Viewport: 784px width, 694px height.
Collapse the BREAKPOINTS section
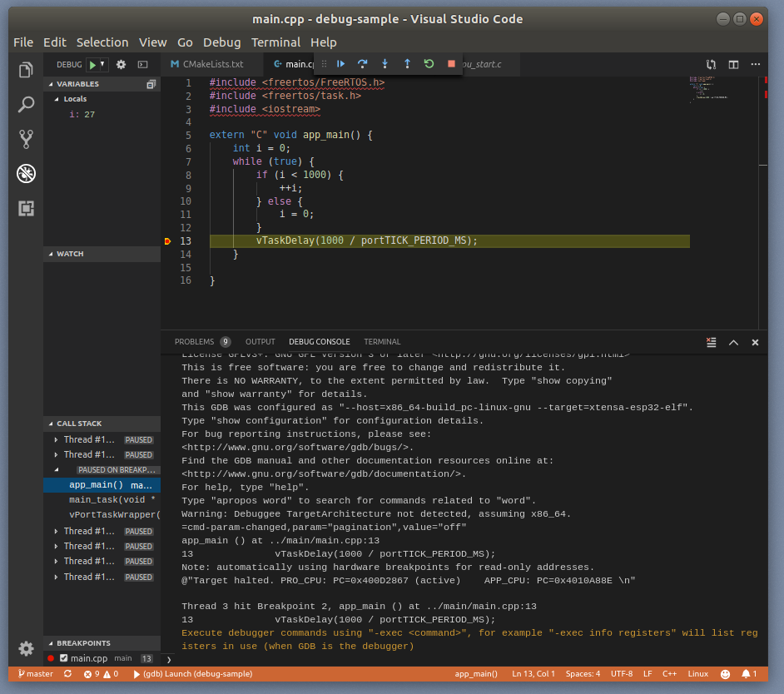pyautogui.click(x=102, y=643)
